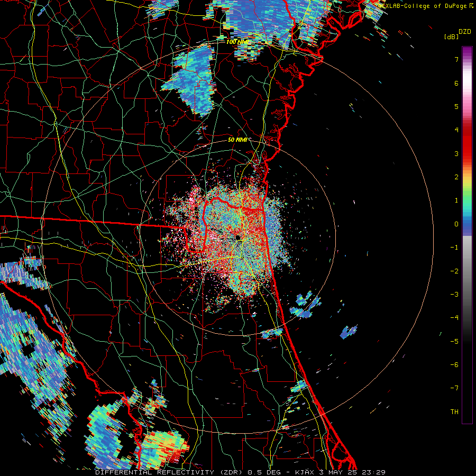The width and height of the screenshot is (476, 476).
Task: Click scale value -5 on legend
Action: (x=454, y=341)
